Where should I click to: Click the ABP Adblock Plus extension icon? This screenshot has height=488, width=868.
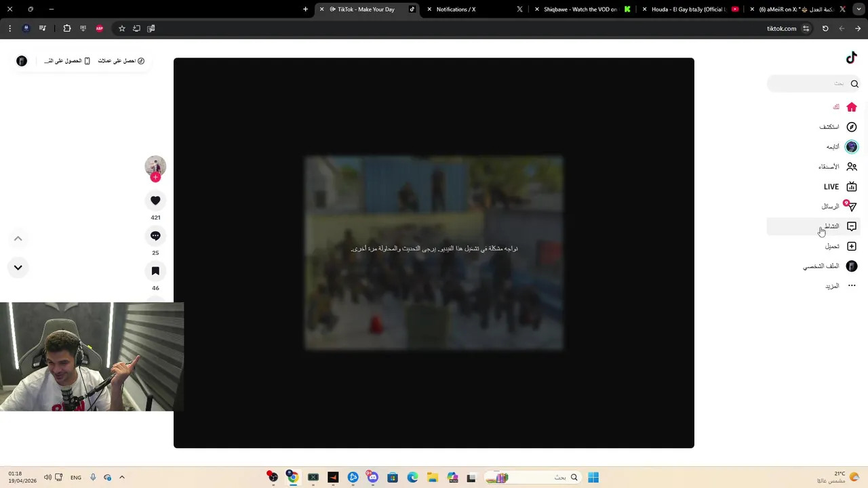pyautogui.click(x=100, y=28)
